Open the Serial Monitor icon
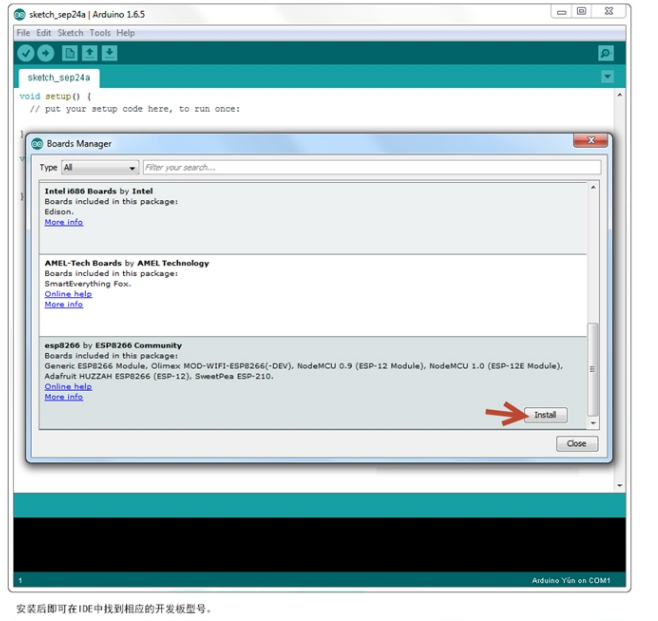Viewport: 658px width, 621px height. [x=606, y=53]
